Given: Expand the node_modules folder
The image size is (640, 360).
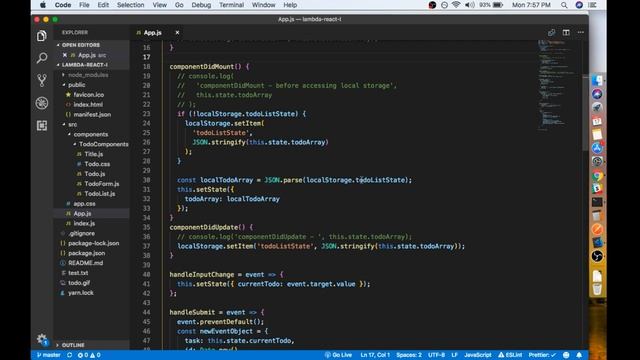Looking at the screenshot, I should click(88, 75).
